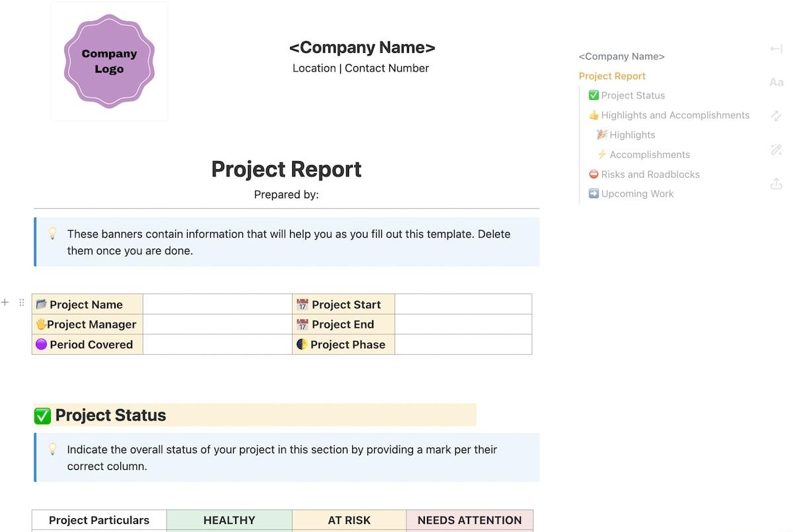The height and width of the screenshot is (532, 793).
Task: Open the Aa typography settings
Action: coord(776,83)
